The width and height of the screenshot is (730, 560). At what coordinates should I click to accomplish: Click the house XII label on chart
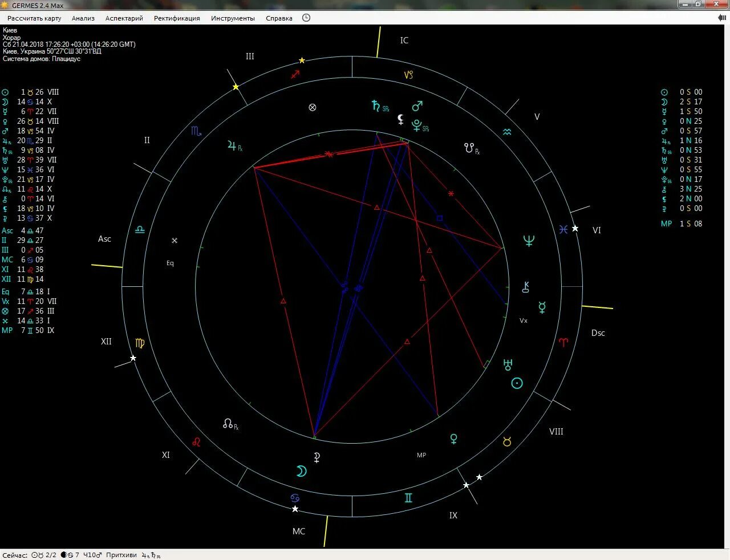(x=106, y=342)
